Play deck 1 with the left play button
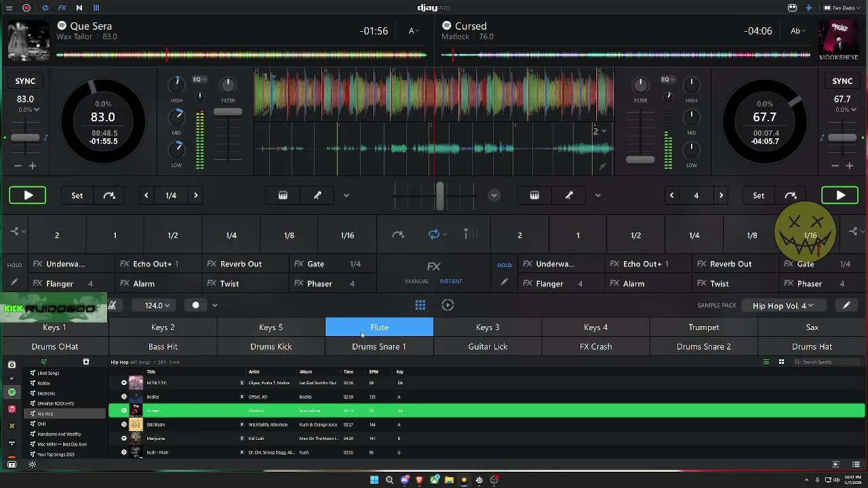This screenshot has height=488, width=868. pyautogui.click(x=28, y=195)
